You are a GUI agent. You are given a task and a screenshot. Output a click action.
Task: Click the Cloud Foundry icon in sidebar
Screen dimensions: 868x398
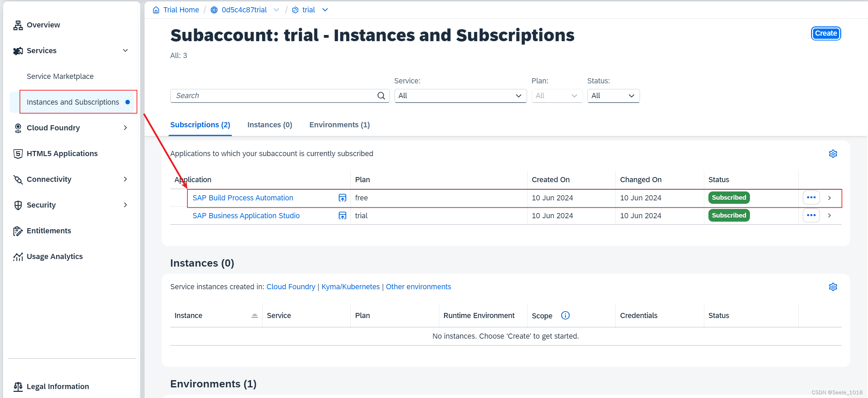click(18, 128)
